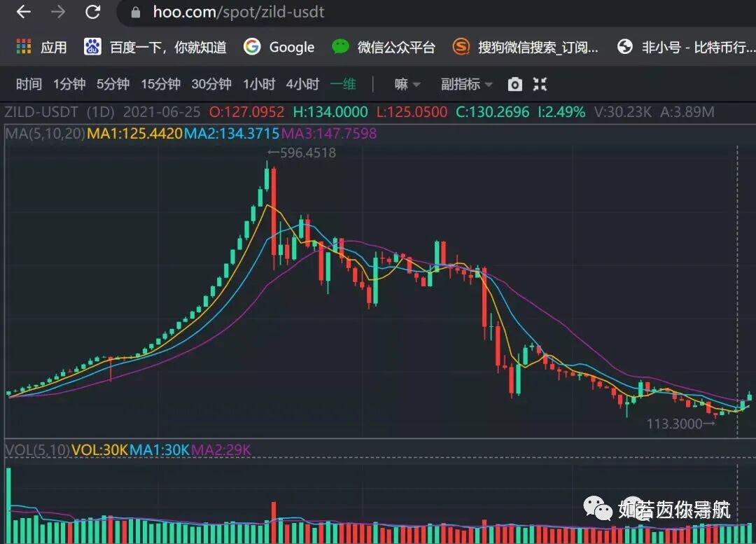
Task: Go back with the browser back arrow
Action: [x=23, y=12]
